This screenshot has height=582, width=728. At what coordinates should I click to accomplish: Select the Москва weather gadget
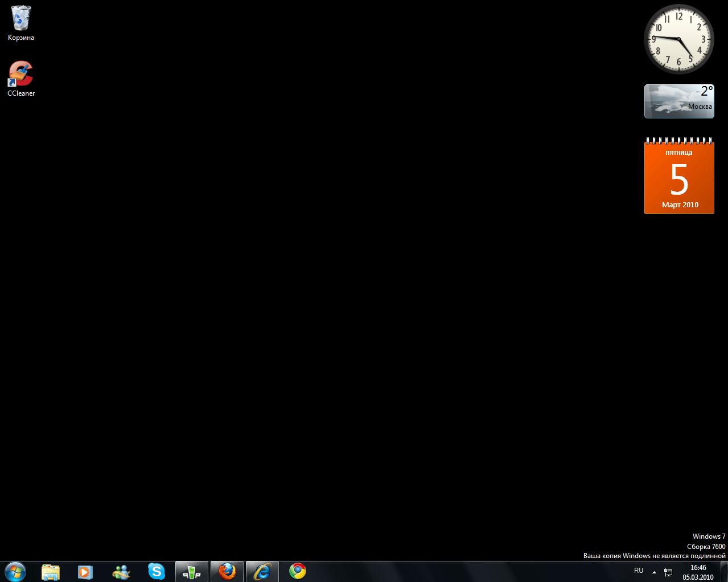(x=679, y=101)
